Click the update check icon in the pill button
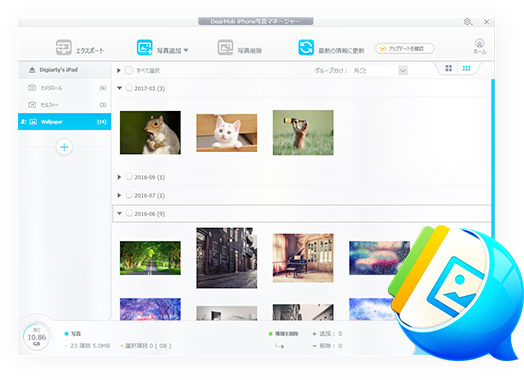524x380 pixels. (383, 49)
